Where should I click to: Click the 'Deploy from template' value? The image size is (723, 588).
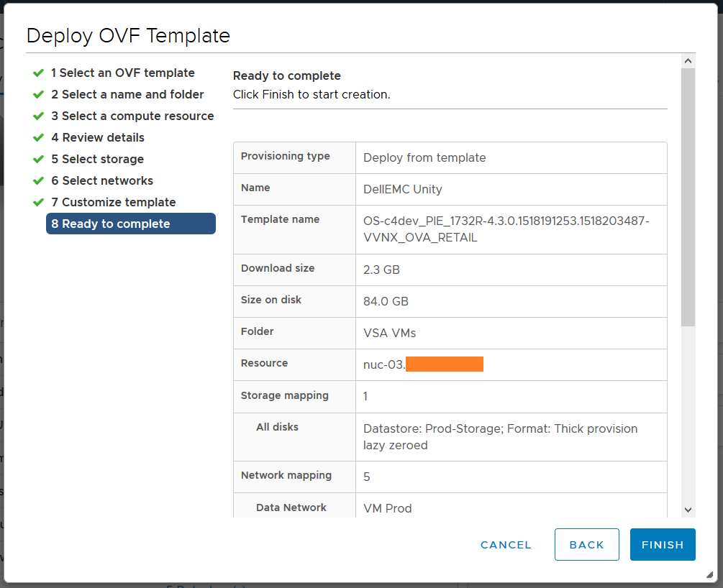[x=424, y=158]
